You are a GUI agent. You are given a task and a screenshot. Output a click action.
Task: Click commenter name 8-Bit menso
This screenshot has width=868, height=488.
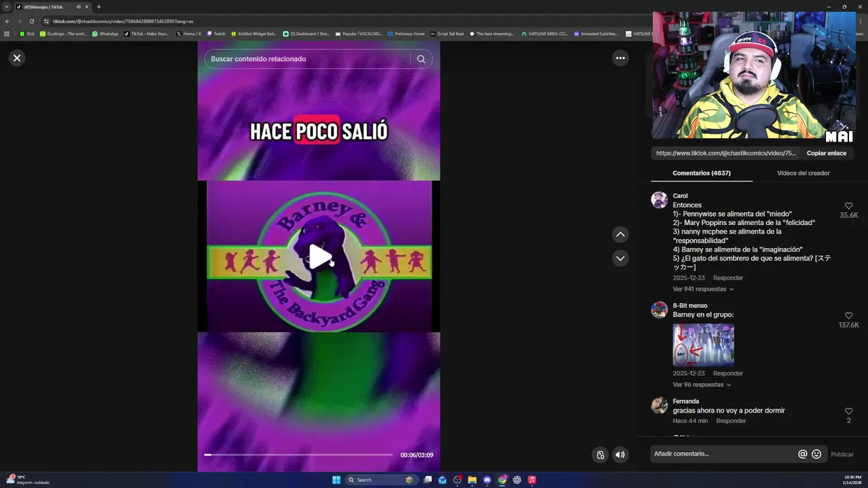(688, 306)
